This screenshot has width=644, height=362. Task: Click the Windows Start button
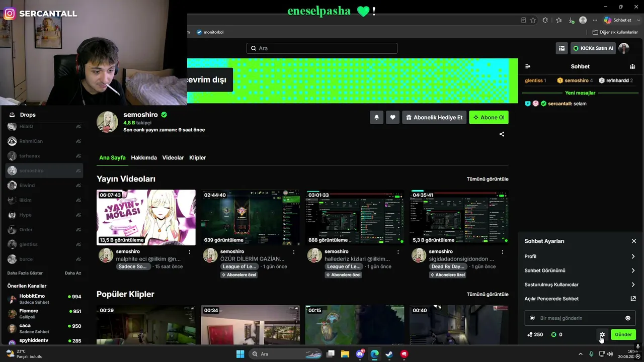(x=240, y=354)
